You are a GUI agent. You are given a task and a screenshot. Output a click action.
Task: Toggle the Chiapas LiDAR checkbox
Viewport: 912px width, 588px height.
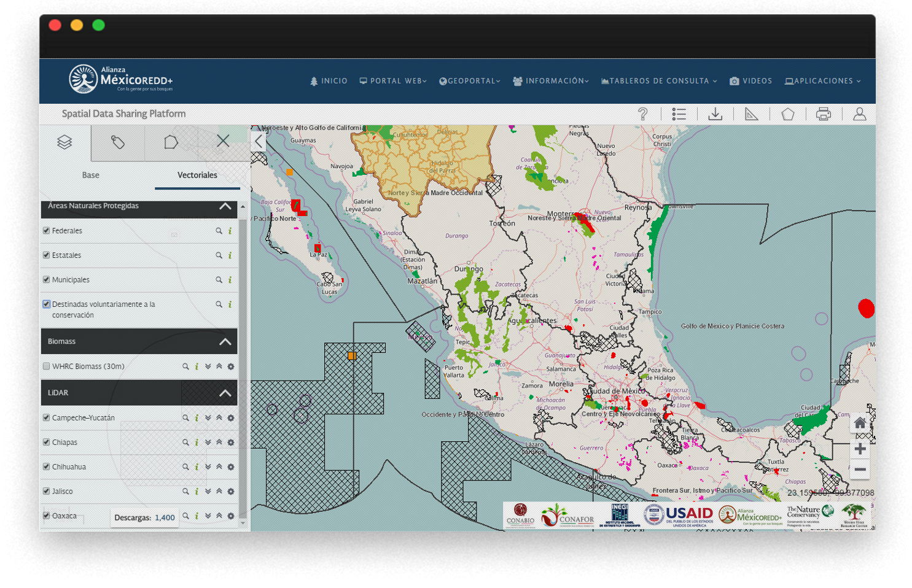[46, 443]
